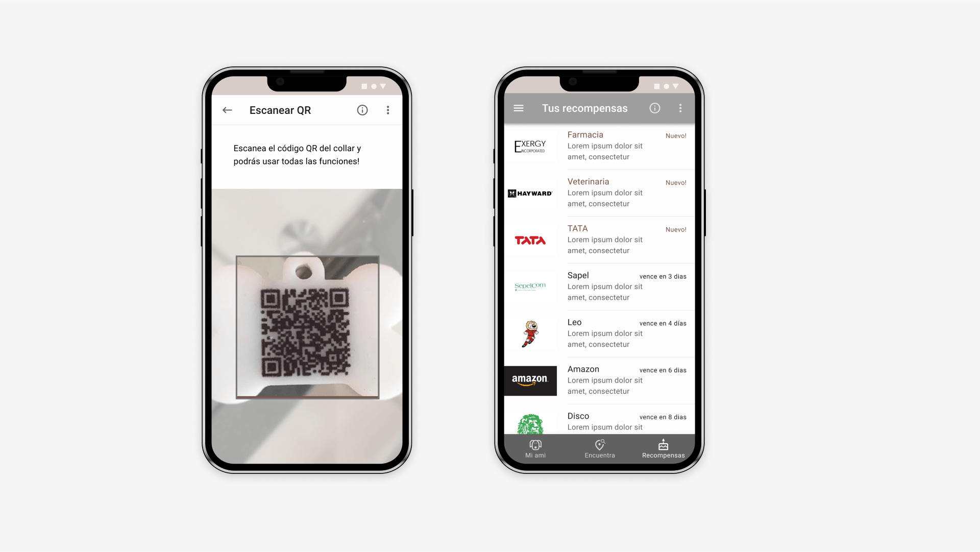The image size is (980, 552).
Task: Tap the overflow menu on QR screen
Action: tap(388, 110)
